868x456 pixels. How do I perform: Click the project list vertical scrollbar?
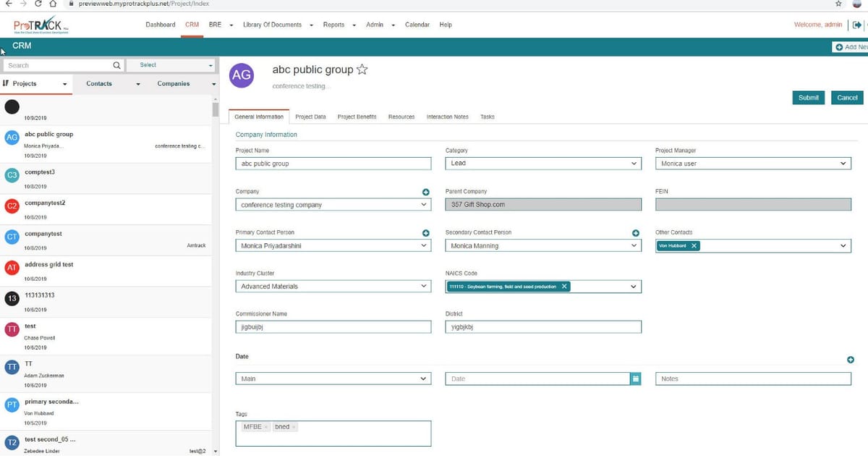coord(215,109)
